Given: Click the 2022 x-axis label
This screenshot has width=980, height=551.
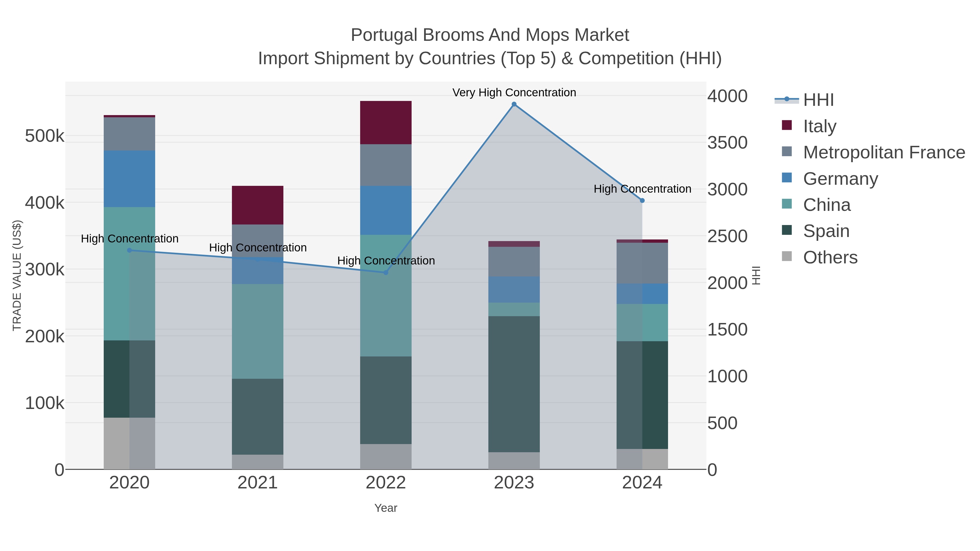Looking at the screenshot, I should click(x=386, y=482).
